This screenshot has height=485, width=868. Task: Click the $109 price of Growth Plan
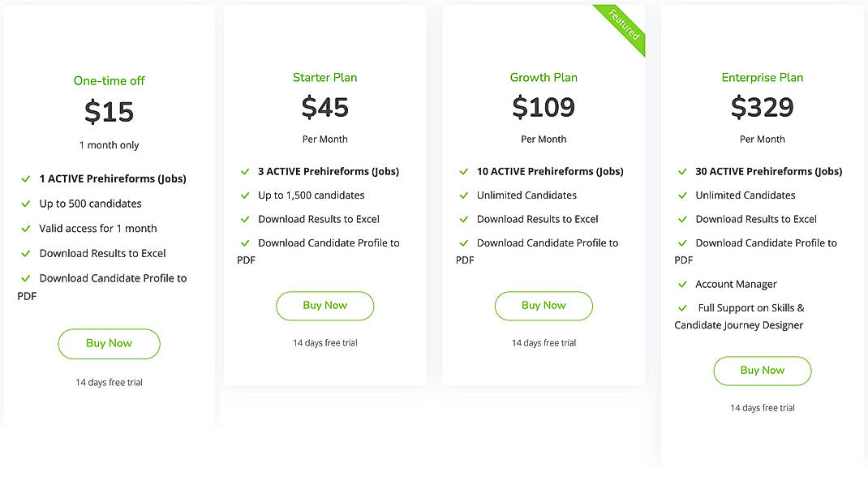(544, 107)
